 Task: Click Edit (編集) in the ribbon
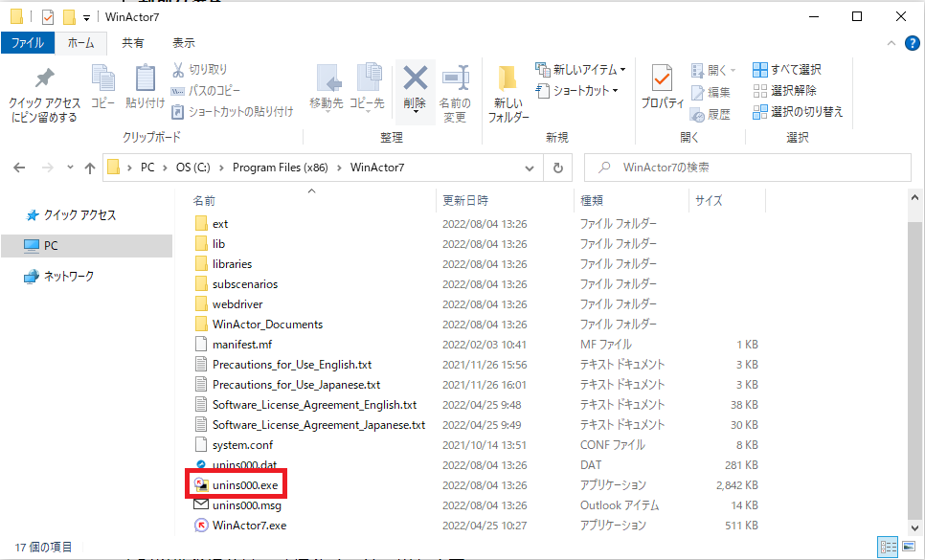(x=711, y=92)
